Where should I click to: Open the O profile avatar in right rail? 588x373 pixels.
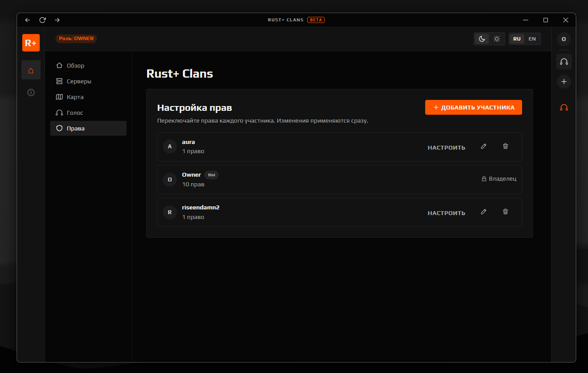[564, 39]
